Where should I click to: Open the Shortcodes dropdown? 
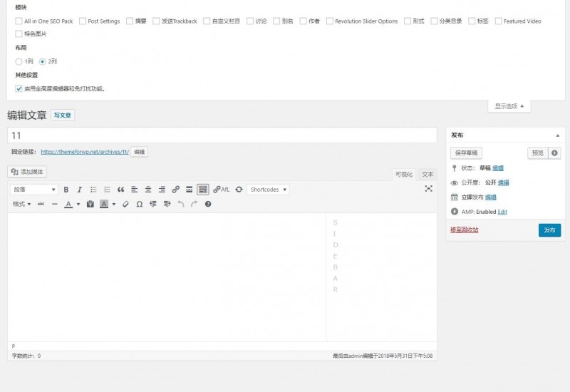pos(268,190)
